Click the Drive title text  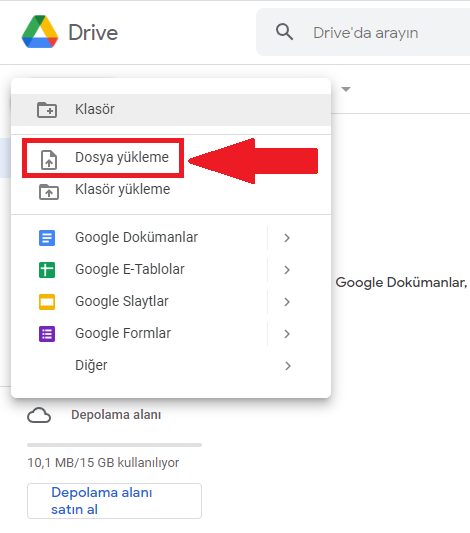(93, 33)
